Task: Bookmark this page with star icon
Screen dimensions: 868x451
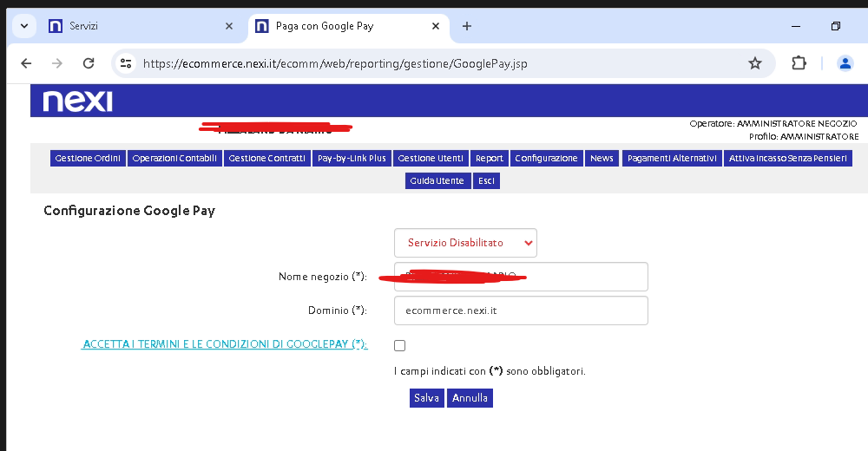Action: point(755,63)
